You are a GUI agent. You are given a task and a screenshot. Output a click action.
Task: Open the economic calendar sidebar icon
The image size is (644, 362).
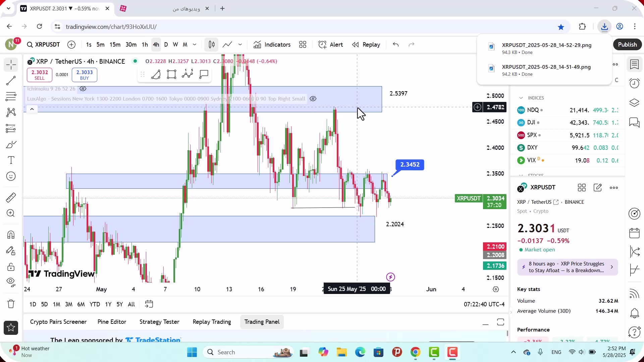[x=634, y=233]
